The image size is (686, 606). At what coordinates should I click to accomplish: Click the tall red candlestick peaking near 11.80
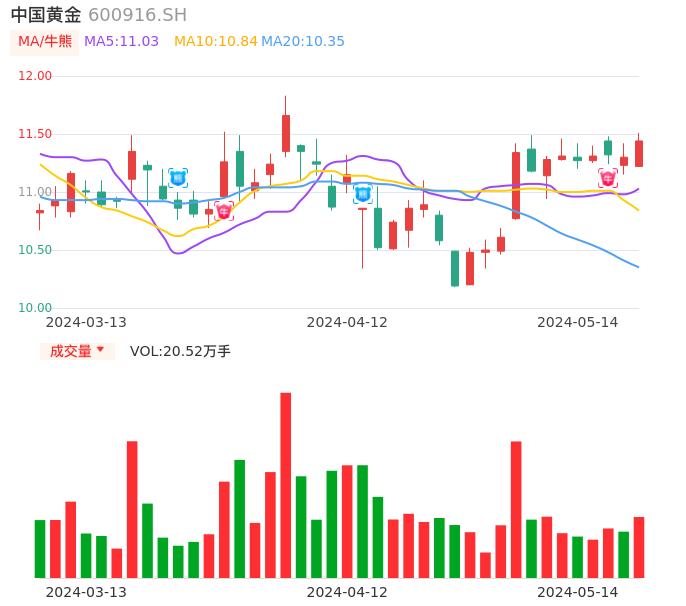click(x=286, y=133)
